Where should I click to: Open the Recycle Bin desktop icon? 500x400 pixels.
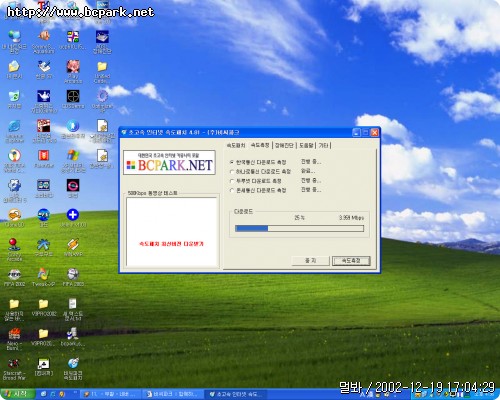tap(14, 99)
